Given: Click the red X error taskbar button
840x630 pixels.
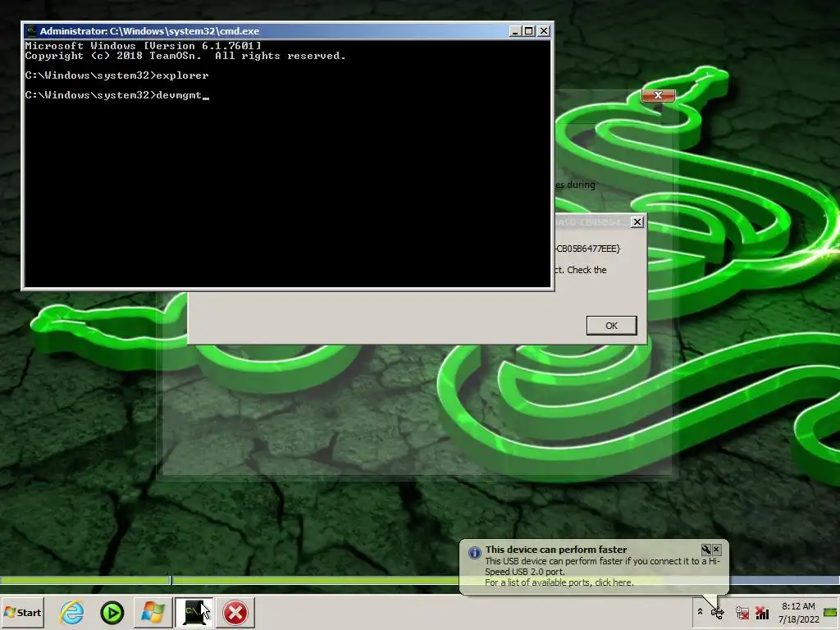Looking at the screenshot, I should (x=235, y=613).
